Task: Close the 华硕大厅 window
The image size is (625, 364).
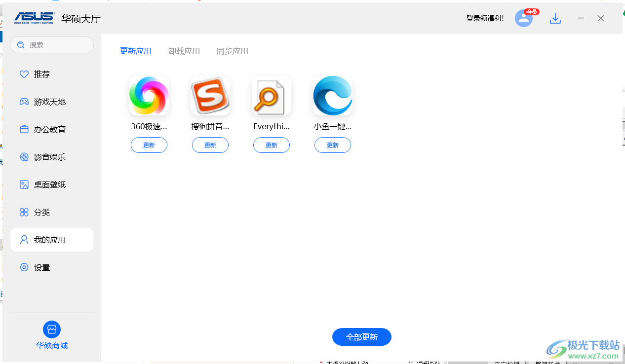Action: pyautogui.click(x=601, y=18)
